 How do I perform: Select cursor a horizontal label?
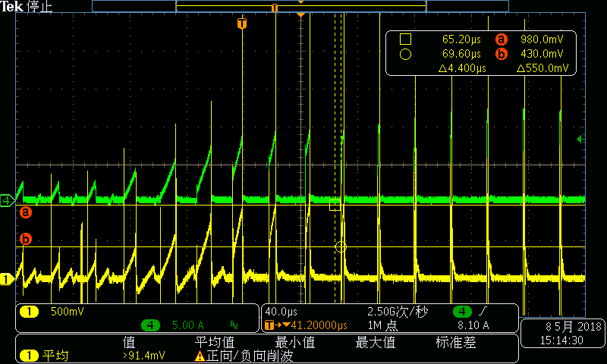[26, 212]
